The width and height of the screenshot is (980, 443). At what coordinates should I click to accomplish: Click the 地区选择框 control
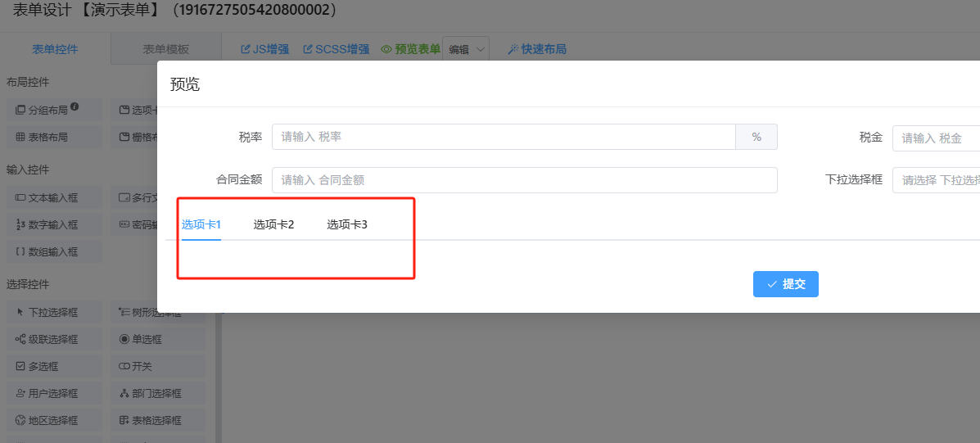(54, 420)
